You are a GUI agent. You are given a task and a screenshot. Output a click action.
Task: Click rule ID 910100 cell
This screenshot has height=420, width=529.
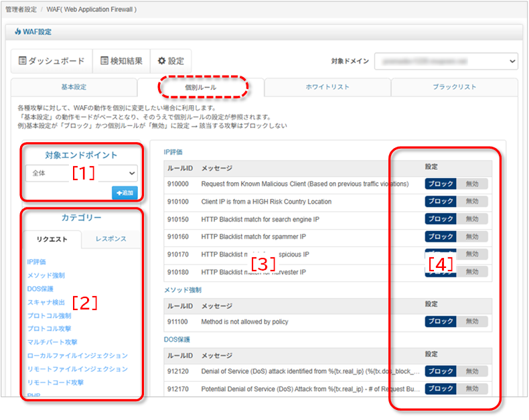tap(178, 202)
